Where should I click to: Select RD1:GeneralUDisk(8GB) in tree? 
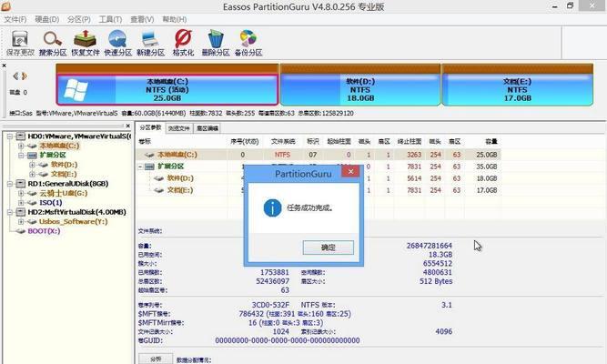coord(67,184)
